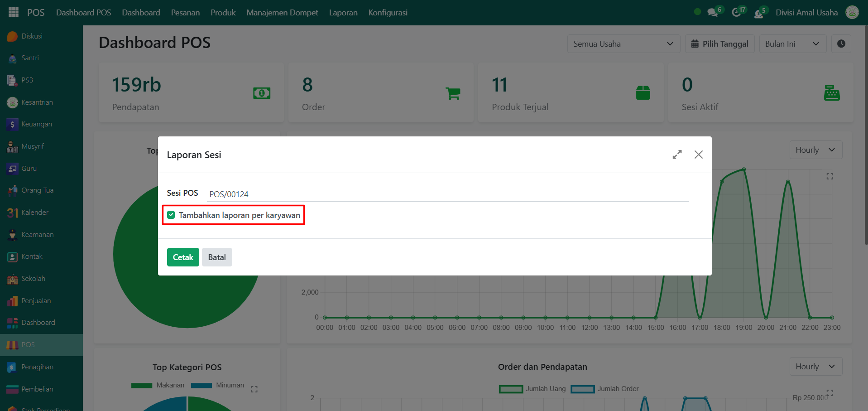Go to Santri in the sidebar
This screenshot has width=868, height=411.
click(30, 58)
